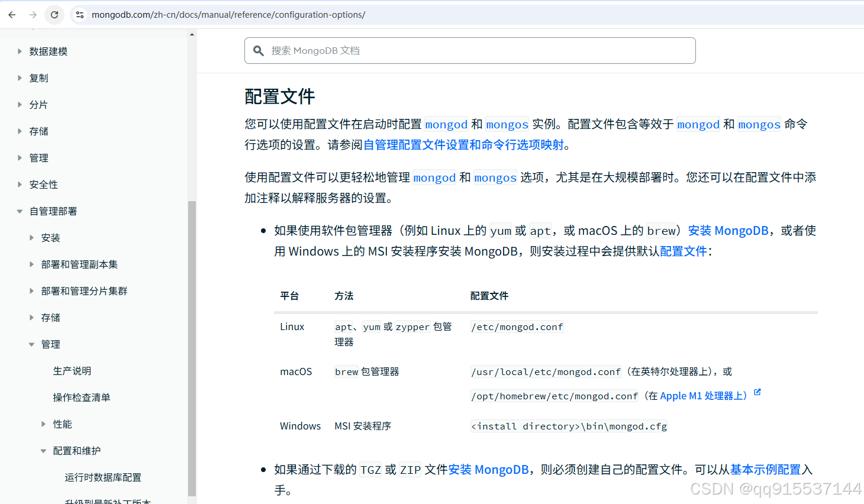Viewport: 864px width, 504px height.
Task: Go back with the browser back arrow
Action: (x=12, y=15)
